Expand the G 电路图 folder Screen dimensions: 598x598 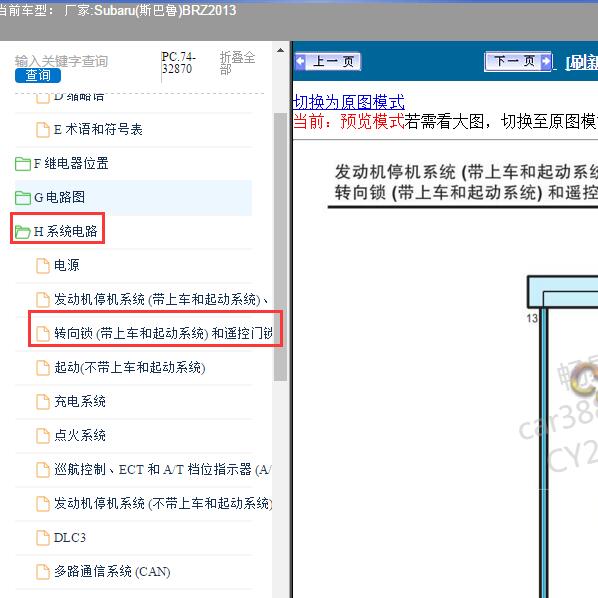point(59,198)
